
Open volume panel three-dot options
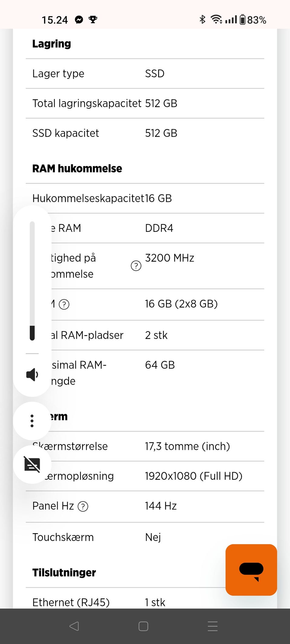tap(32, 421)
